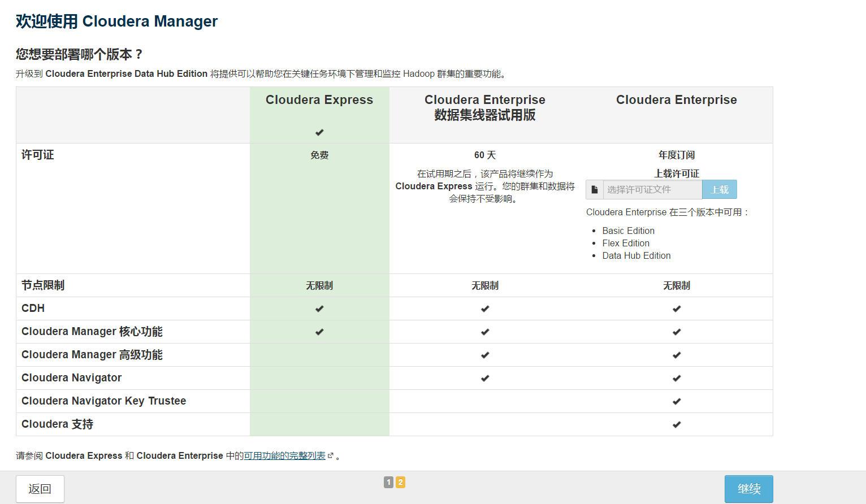
Task: Open the 可用功能的完整列表 link
Action: pos(284,455)
